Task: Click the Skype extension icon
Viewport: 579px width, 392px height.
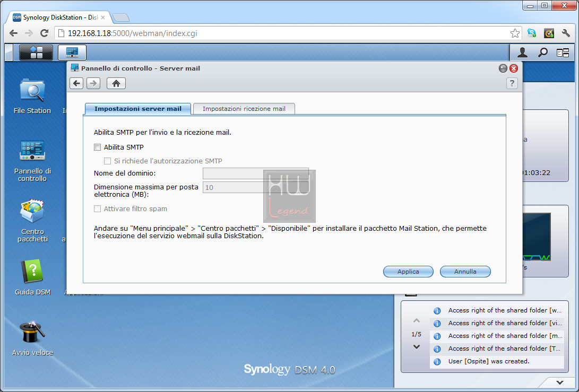Action: pos(532,33)
